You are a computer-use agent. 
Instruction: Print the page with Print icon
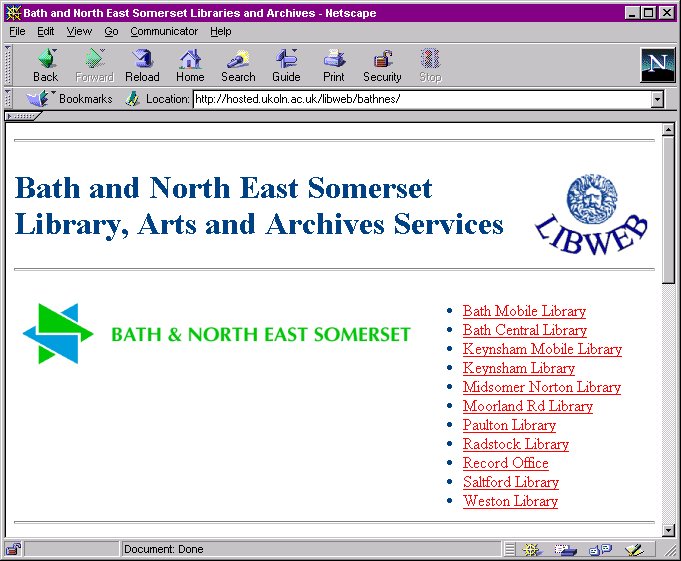pyautogui.click(x=334, y=65)
